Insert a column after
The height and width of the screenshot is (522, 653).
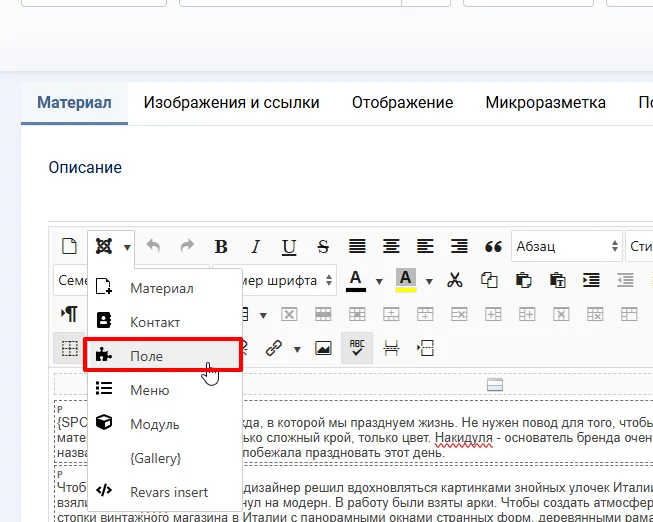(x=527, y=315)
